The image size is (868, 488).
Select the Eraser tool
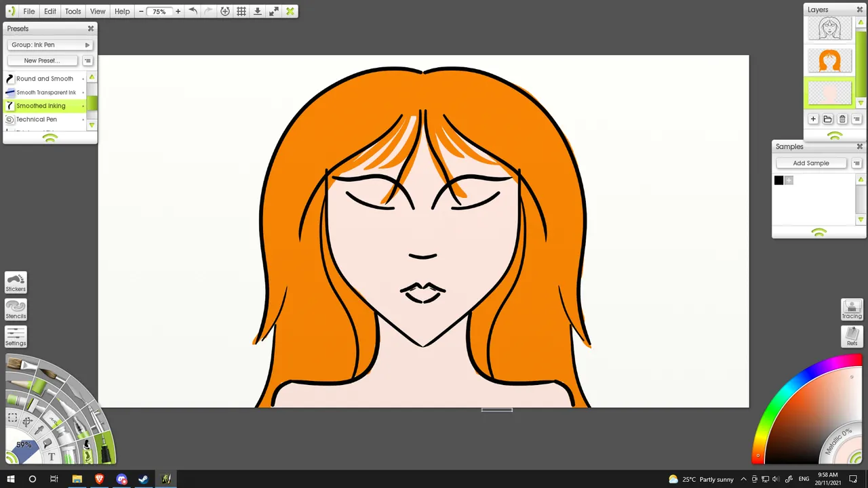coord(53,420)
